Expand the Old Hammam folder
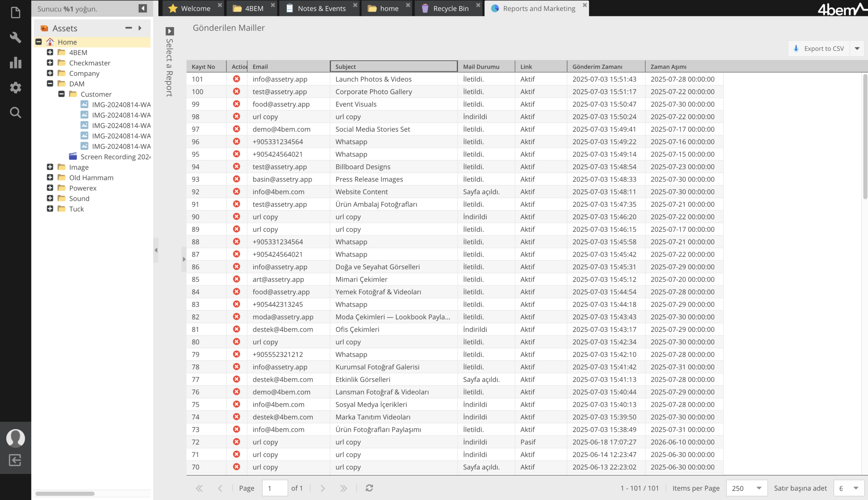 (x=50, y=177)
